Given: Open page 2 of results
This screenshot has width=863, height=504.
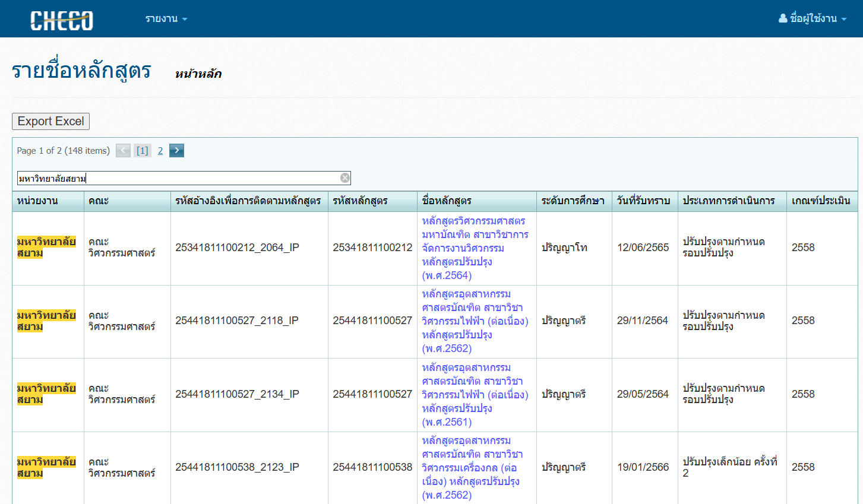Looking at the screenshot, I should (160, 151).
